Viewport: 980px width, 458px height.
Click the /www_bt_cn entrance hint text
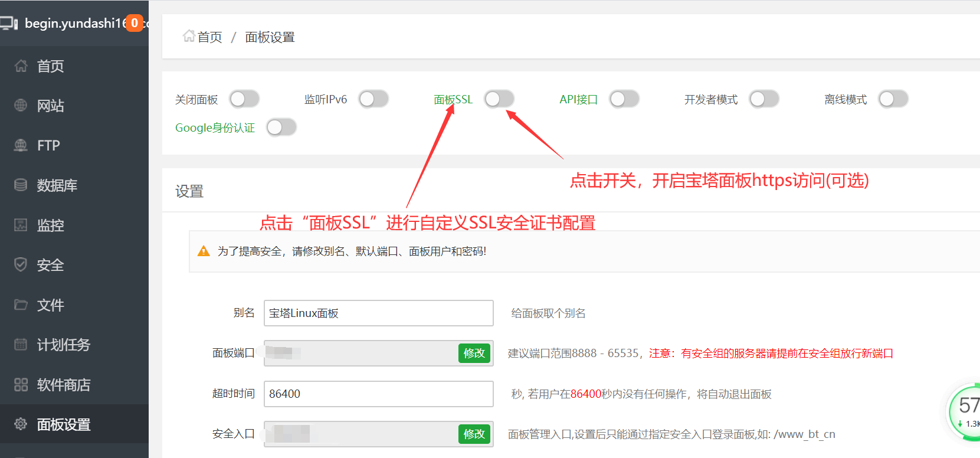671,434
